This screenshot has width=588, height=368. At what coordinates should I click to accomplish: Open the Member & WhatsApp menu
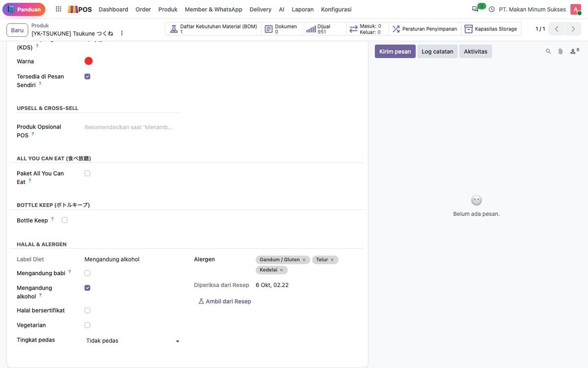214,9
